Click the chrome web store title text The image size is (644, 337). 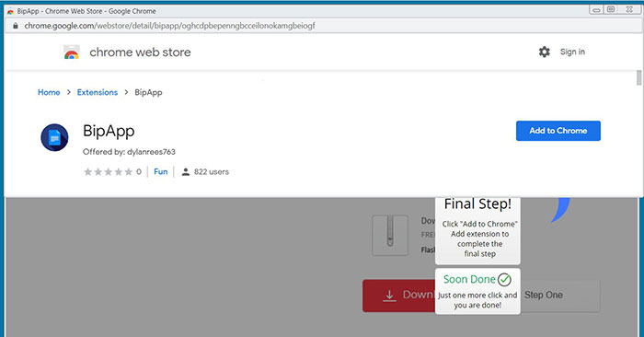(x=140, y=52)
